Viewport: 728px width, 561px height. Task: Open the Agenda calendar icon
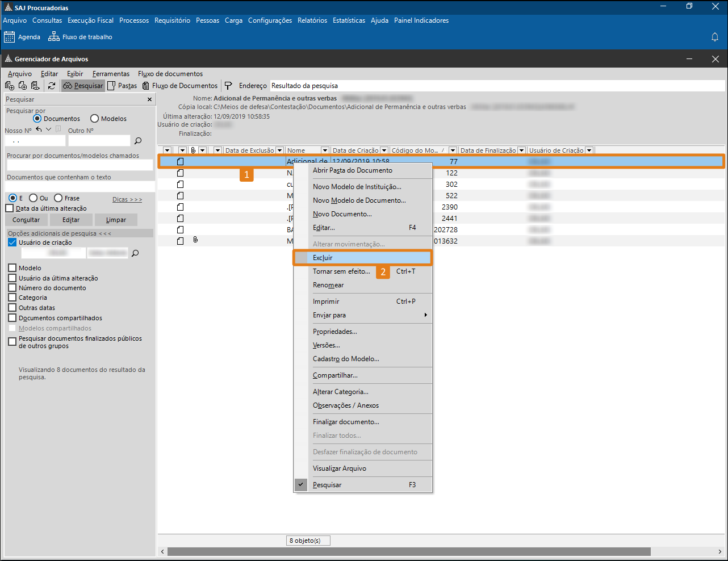10,37
